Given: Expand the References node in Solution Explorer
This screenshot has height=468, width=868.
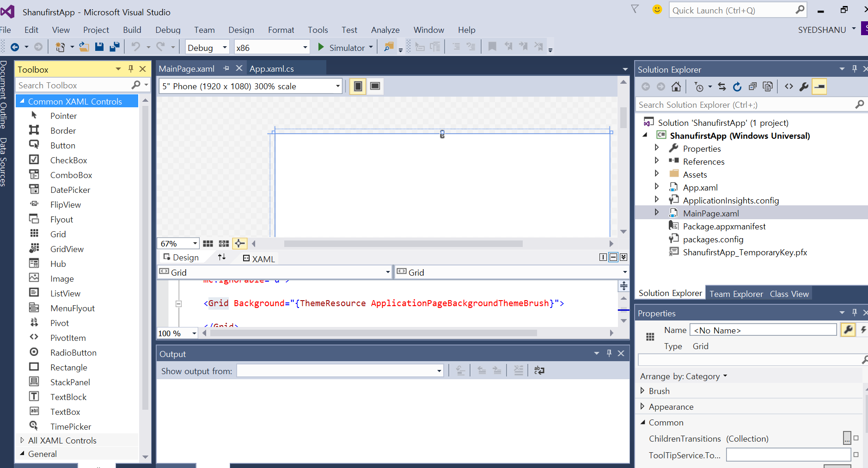Looking at the screenshot, I should click(657, 160).
